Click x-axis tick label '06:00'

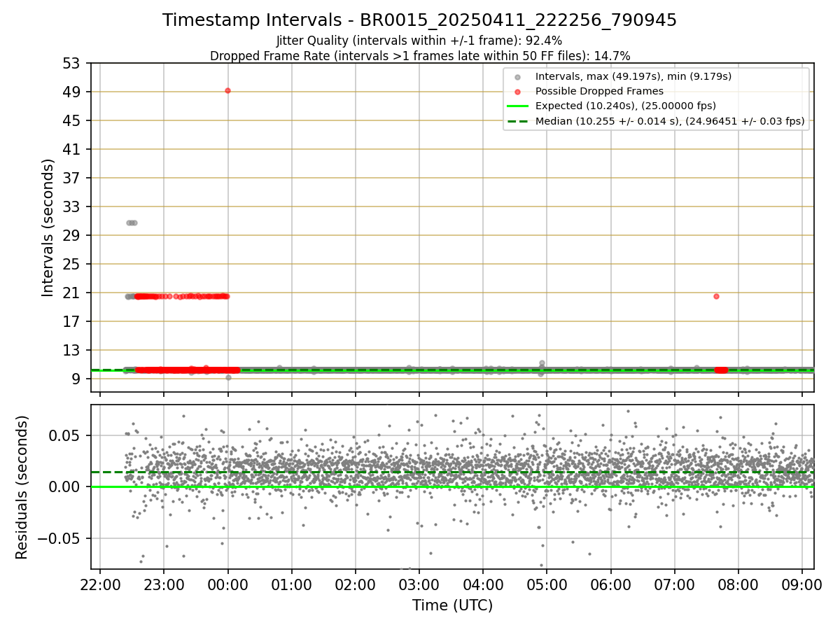click(x=610, y=584)
